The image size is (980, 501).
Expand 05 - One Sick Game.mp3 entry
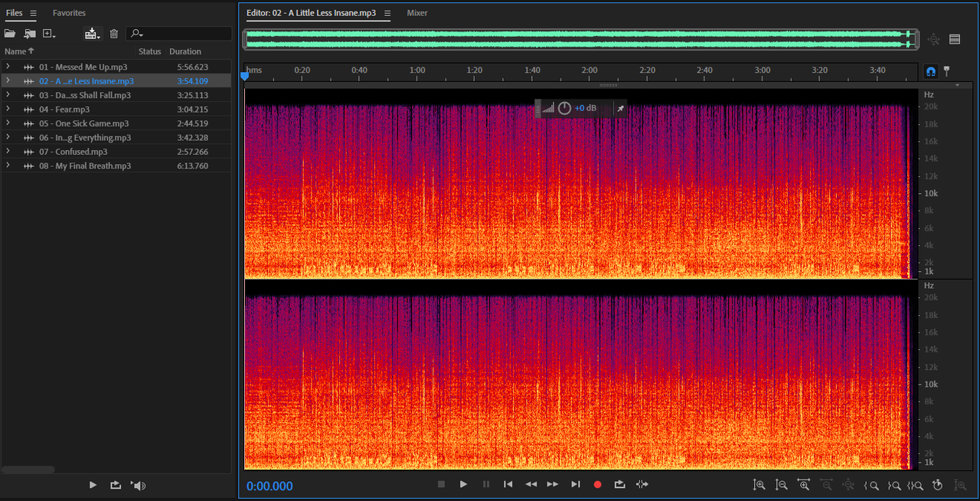point(8,123)
